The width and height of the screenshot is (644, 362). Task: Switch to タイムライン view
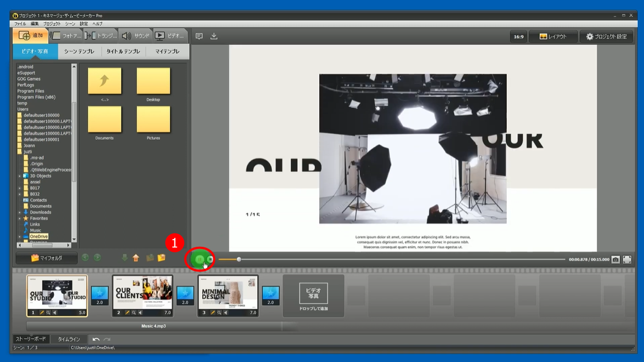coord(69,340)
